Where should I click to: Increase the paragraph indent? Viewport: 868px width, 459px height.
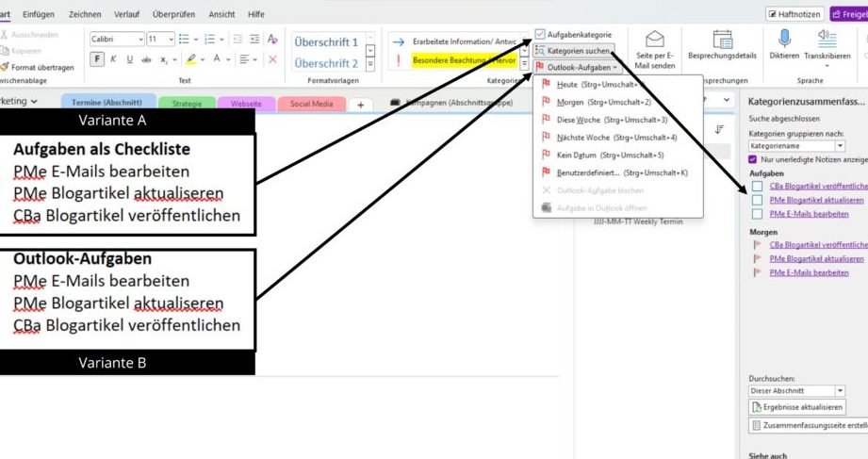click(x=254, y=39)
